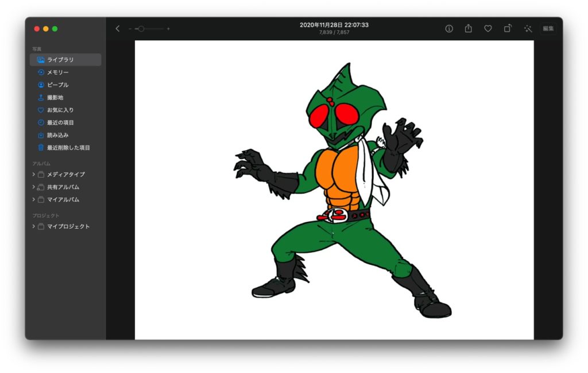Screen dimensions: 588x373
Task: Click the 読み込み import icon
Action: [x=41, y=135]
